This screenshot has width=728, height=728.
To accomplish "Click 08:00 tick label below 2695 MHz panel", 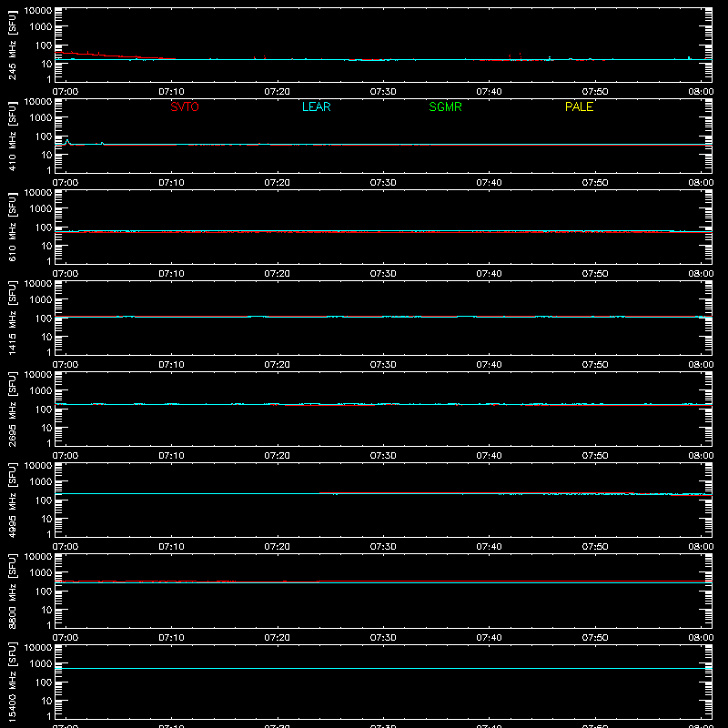I will coord(701,456).
